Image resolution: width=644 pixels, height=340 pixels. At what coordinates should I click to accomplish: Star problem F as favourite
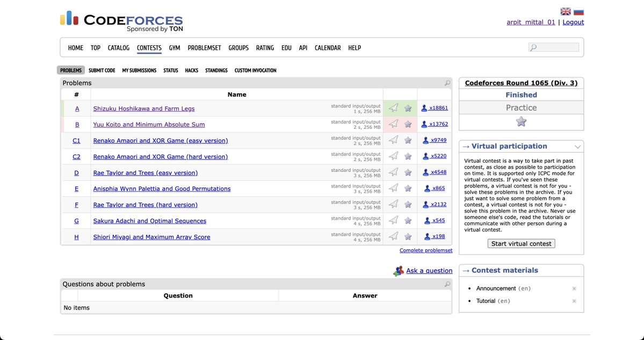[x=408, y=205]
